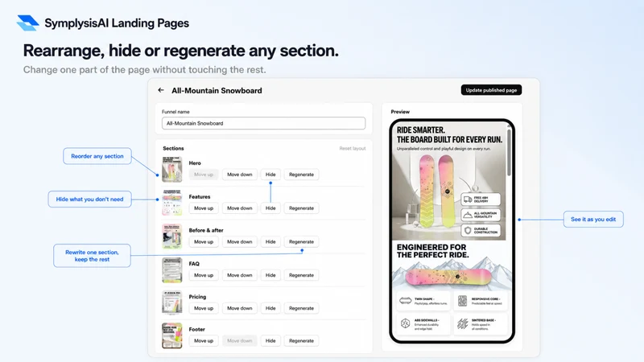This screenshot has width=644, height=362.
Task: Click the 'SymplysisAI Landing Pages' title text
Action: tap(117, 23)
